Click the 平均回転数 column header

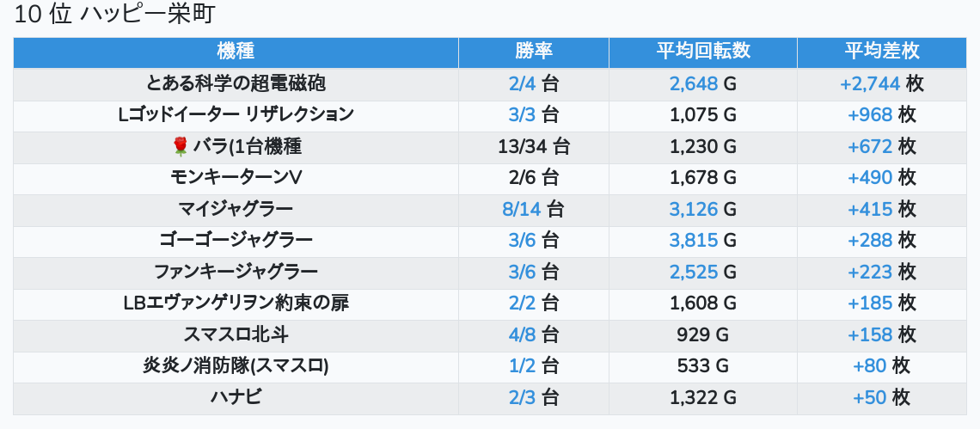click(702, 51)
